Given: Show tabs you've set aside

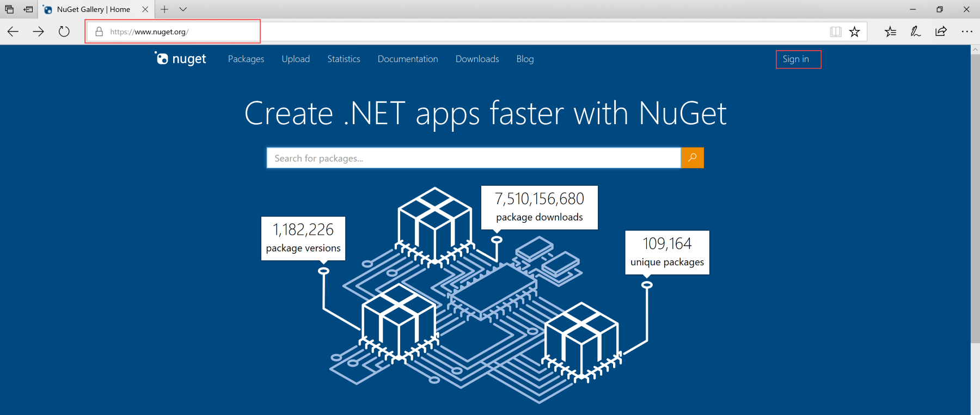Looking at the screenshot, I should click(9, 9).
